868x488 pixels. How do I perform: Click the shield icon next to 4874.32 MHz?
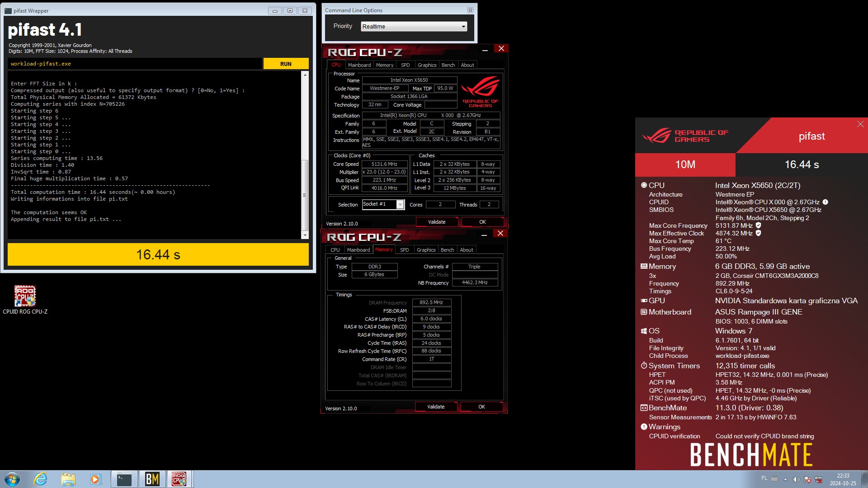(x=759, y=233)
